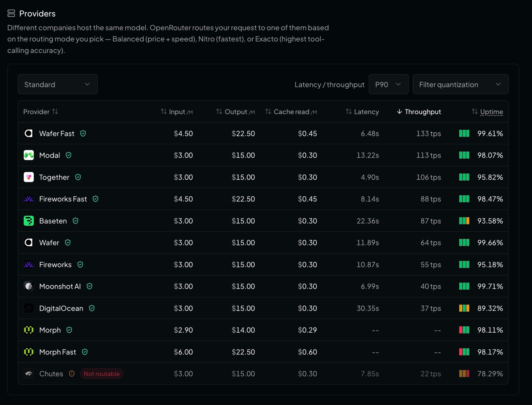
Task: Click the 22.36s latency value
Action: [368, 221]
